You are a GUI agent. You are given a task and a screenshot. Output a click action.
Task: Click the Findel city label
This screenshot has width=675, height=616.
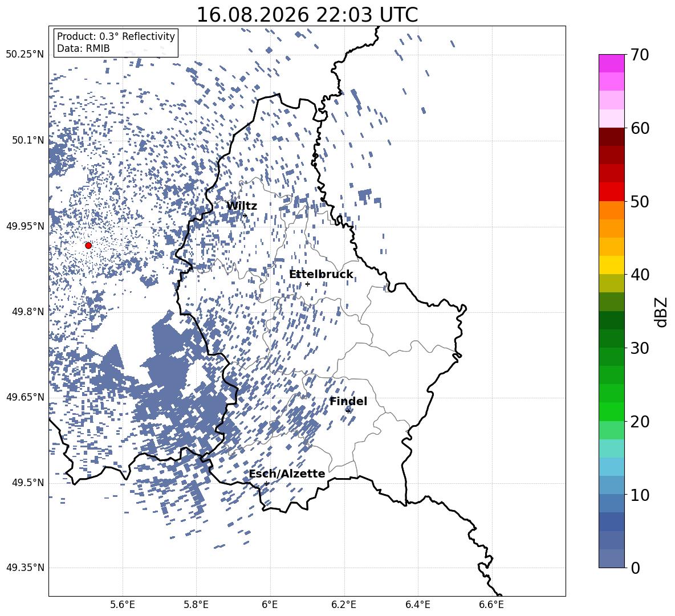point(348,401)
